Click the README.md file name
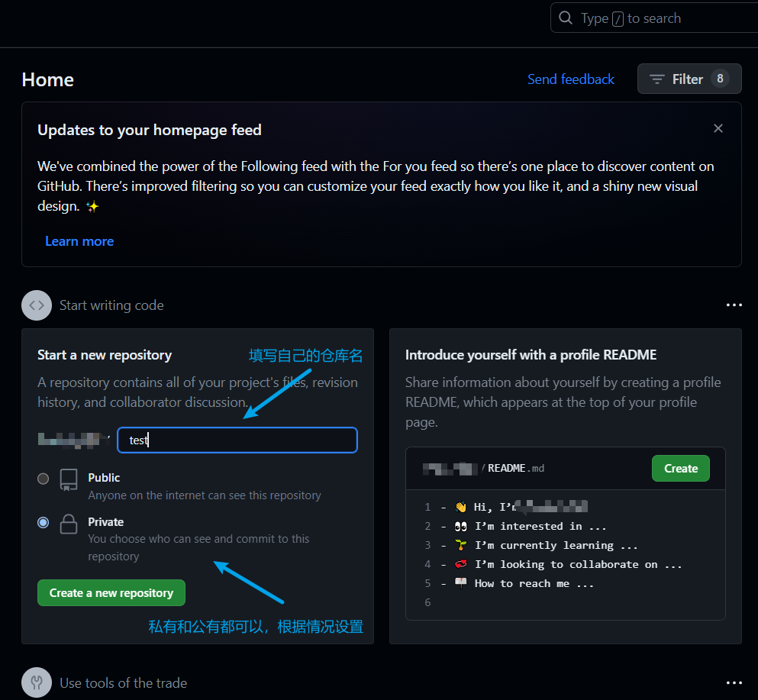The width and height of the screenshot is (758, 700). coord(516,468)
